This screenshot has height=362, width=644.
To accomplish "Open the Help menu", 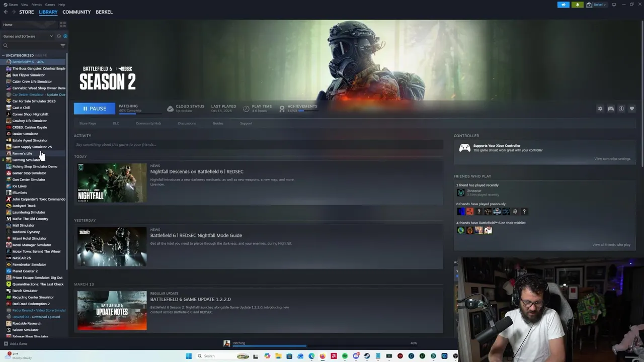I will click(61, 5).
